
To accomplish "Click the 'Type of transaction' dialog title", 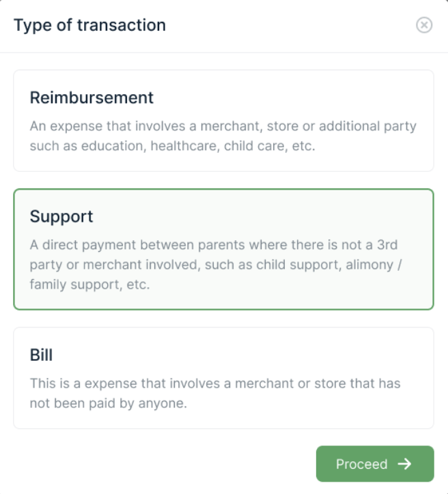I will pyautogui.click(x=89, y=26).
